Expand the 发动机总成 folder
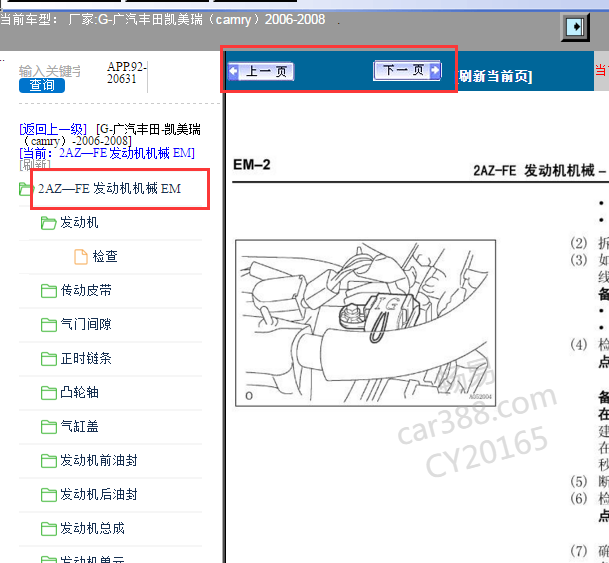Screen dimensions: 609x563 point(92,528)
